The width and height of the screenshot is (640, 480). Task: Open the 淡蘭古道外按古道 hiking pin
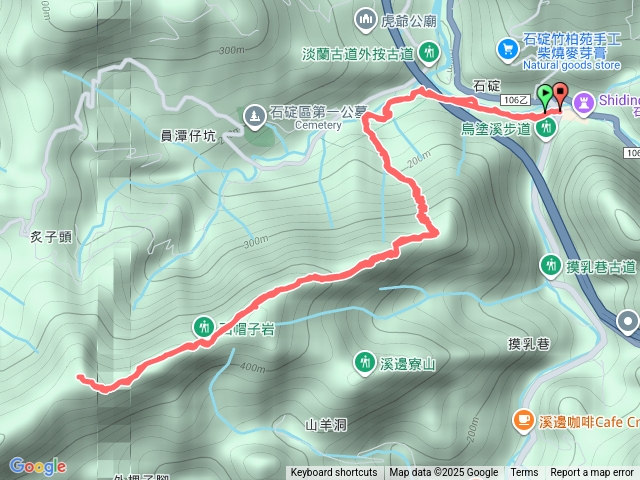point(429,54)
